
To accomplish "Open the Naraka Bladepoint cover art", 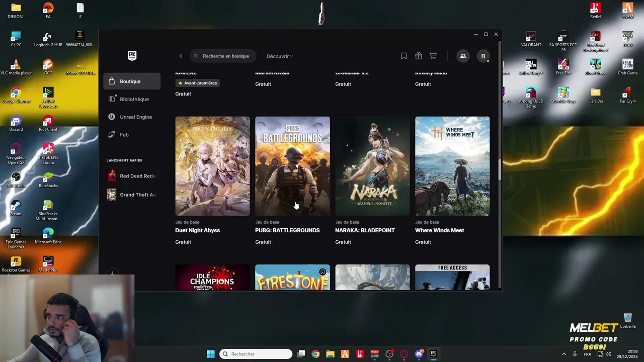I will click(372, 166).
